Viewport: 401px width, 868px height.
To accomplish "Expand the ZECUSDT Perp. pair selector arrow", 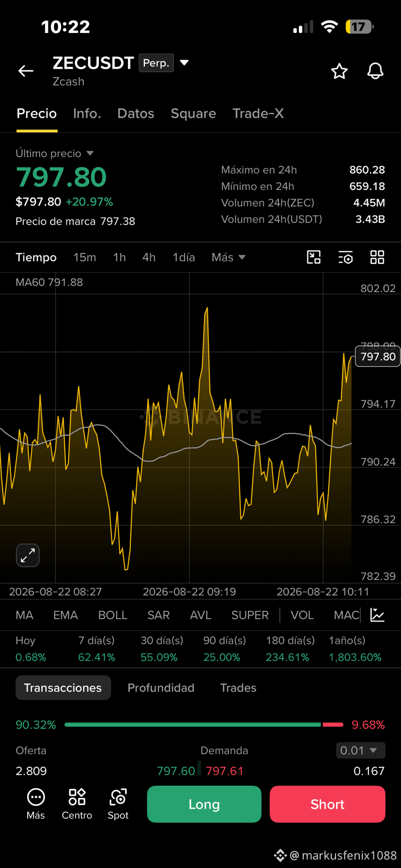I will pyautogui.click(x=184, y=62).
